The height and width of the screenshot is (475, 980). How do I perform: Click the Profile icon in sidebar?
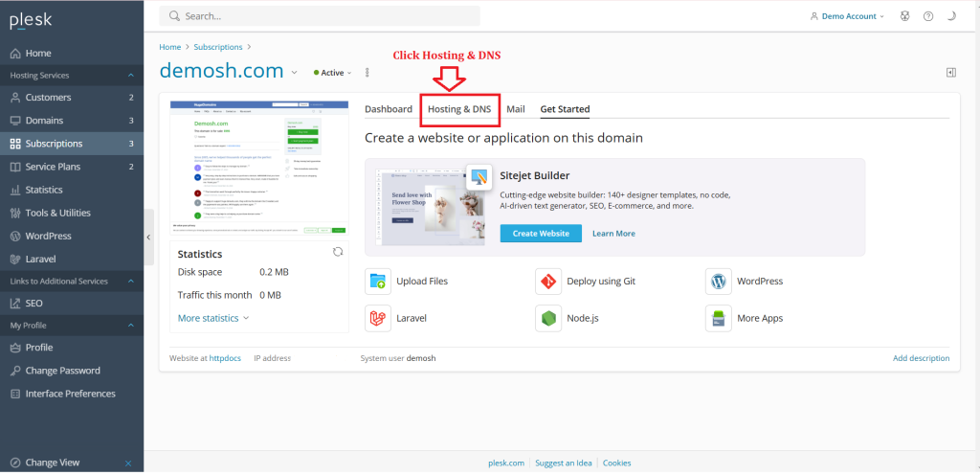(15, 348)
